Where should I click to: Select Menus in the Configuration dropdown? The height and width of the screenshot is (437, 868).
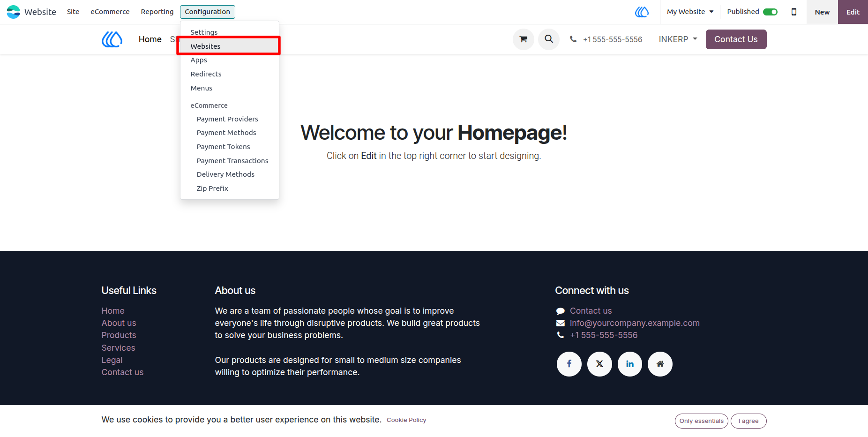[230, 88]
